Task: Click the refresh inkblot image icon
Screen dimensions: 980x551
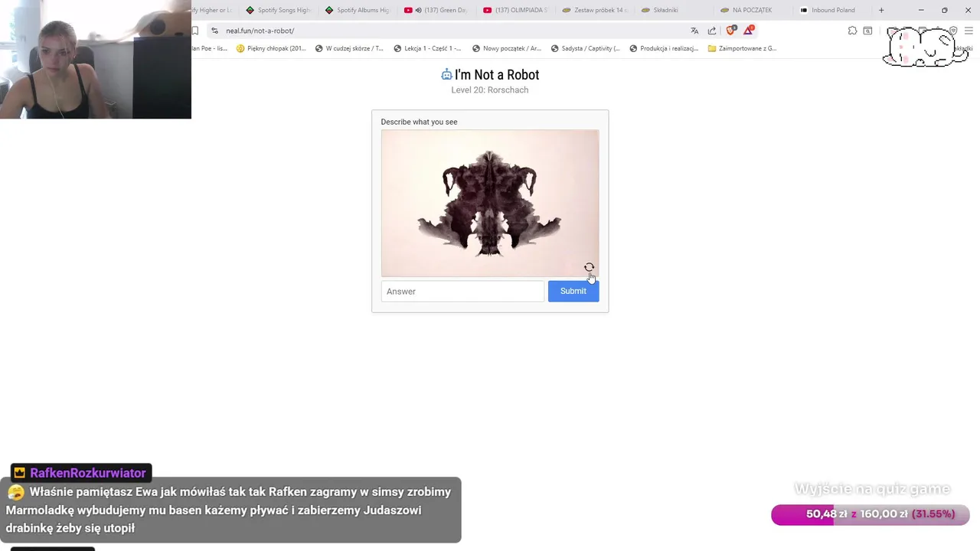Action: [589, 268]
